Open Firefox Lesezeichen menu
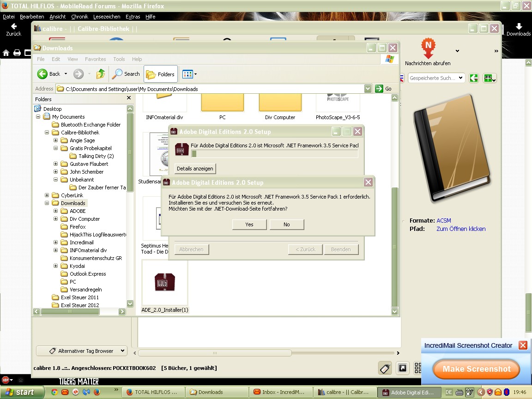 tap(107, 17)
